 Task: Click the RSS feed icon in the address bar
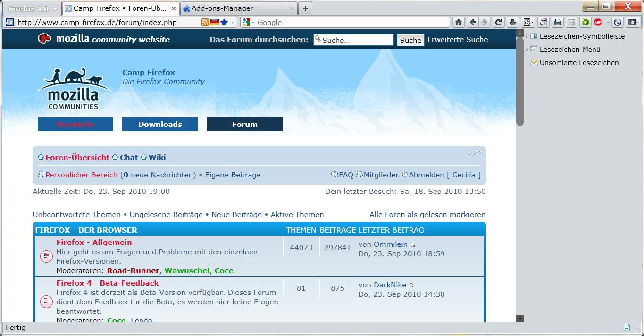(205, 22)
